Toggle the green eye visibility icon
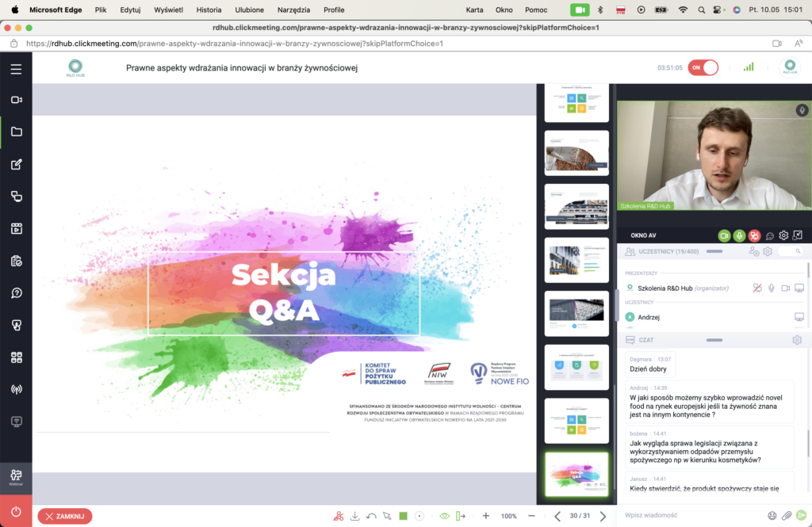This screenshot has height=527, width=812. 444,516
